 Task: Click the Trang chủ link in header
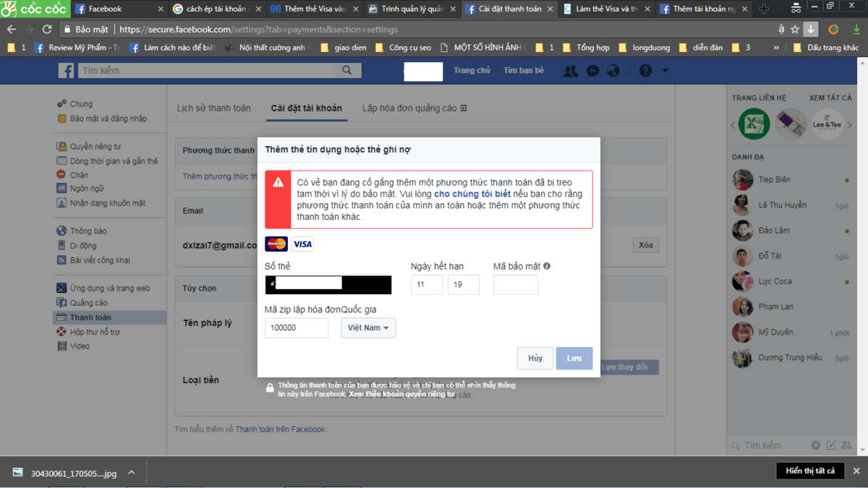(x=472, y=70)
